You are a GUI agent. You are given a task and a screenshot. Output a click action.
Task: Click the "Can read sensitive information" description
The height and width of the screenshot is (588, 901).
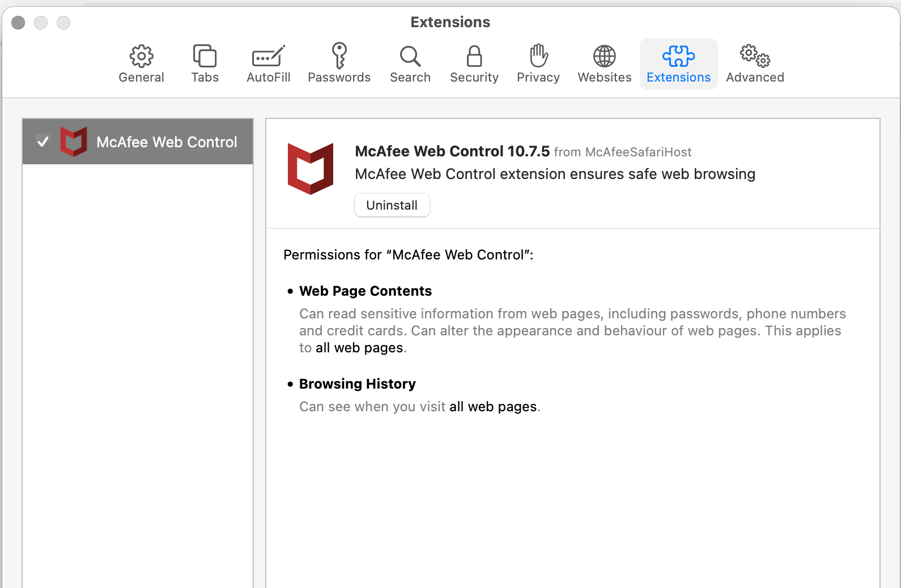pos(572,331)
